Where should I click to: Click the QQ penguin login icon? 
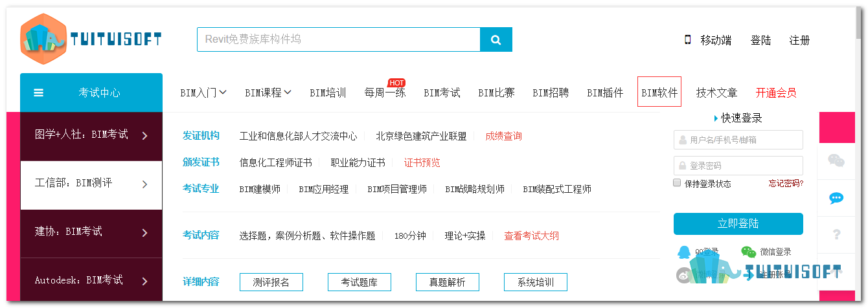click(684, 252)
